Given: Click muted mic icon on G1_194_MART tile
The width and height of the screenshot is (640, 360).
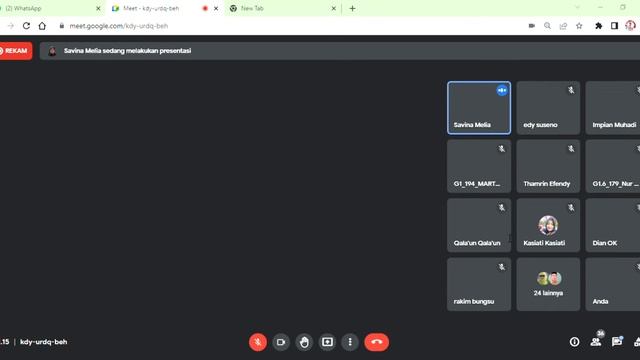Looking at the screenshot, I should 502,149.
